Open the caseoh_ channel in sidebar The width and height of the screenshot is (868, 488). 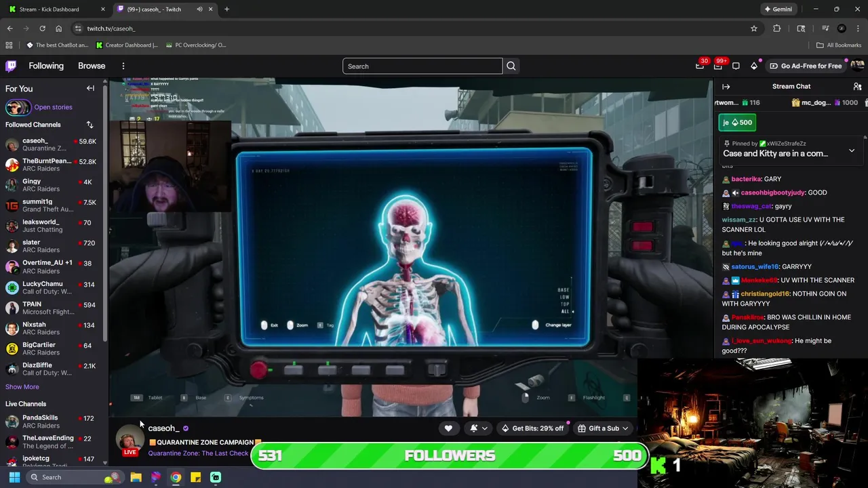coord(52,144)
